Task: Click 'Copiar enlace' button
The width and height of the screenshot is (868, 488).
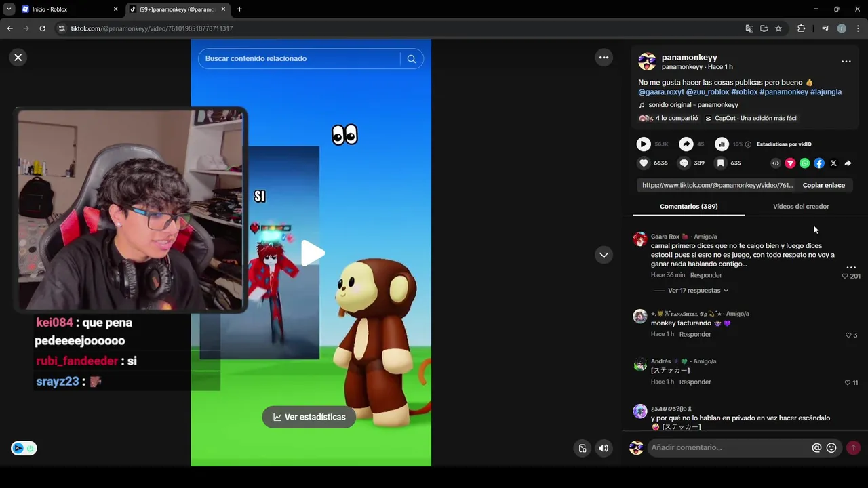Action: click(823, 185)
